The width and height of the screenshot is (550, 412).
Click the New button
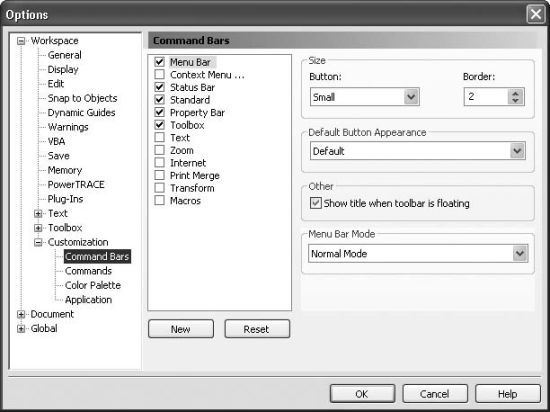click(x=181, y=329)
